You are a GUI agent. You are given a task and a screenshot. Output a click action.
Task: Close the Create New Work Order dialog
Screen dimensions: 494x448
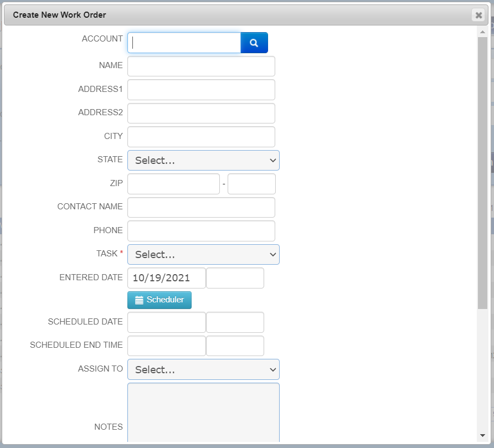(x=478, y=16)
